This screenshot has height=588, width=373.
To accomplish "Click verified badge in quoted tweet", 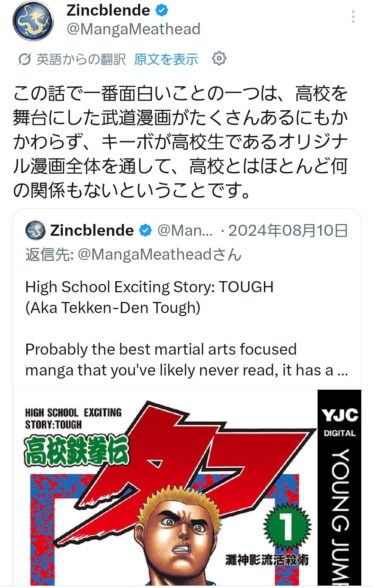I will 145,230.
